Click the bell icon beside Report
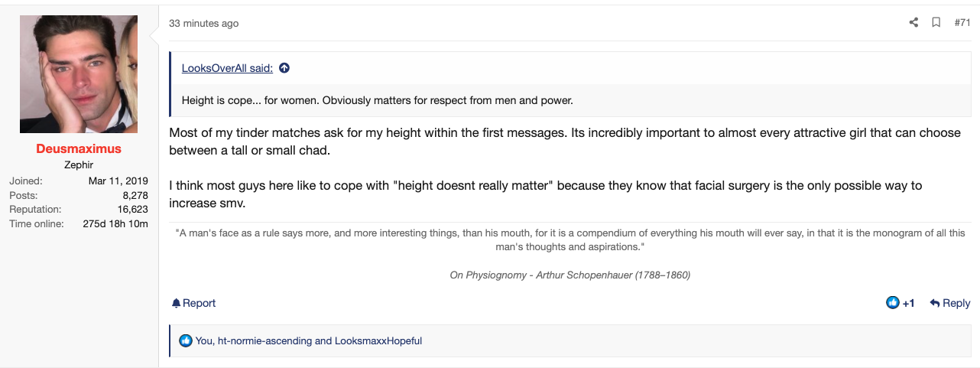This screenshot has width=980, height=368. tap(176, 304)
